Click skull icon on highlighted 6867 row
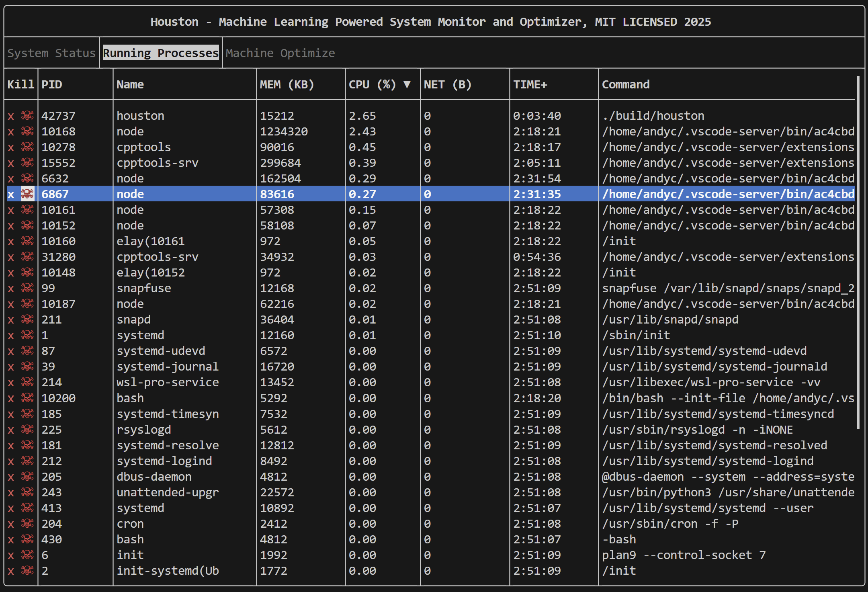The width and height of the screenshot is (868, 592). tap(27, 194)
